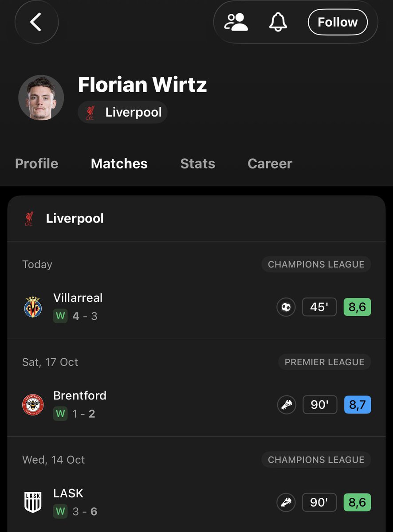Switch to the Profile tab
Image resolution: width=393 pixels, height=532 pixels.
click(36, 164)
